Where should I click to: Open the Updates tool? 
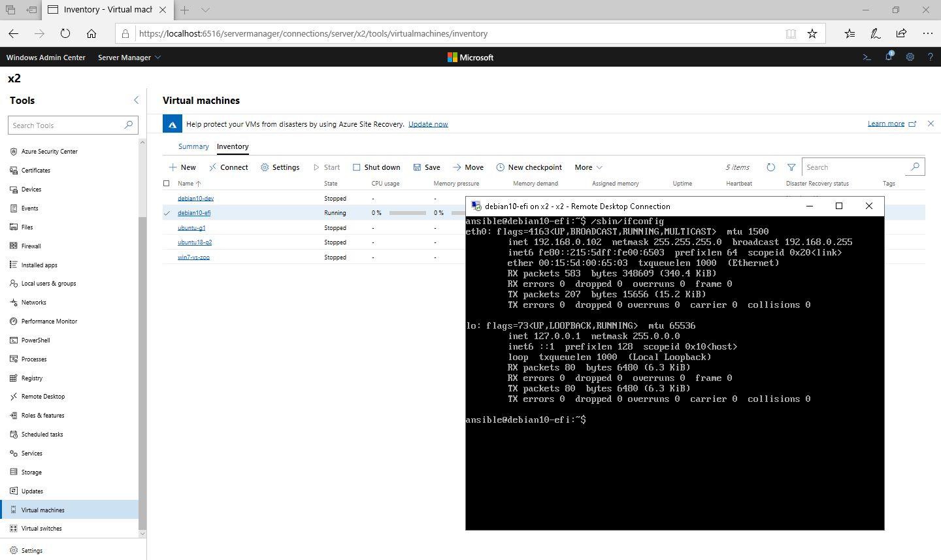tap(32, 491)
